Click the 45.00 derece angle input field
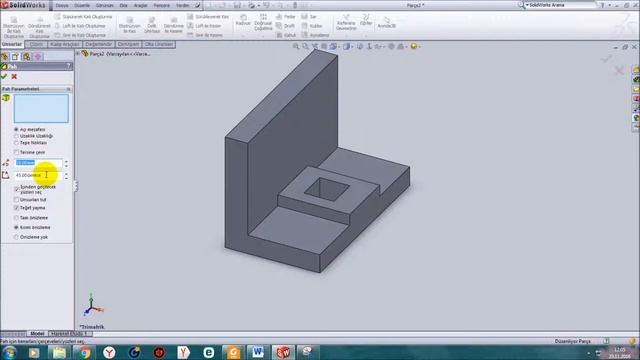640x360 pixels. [x=38, y=175]
